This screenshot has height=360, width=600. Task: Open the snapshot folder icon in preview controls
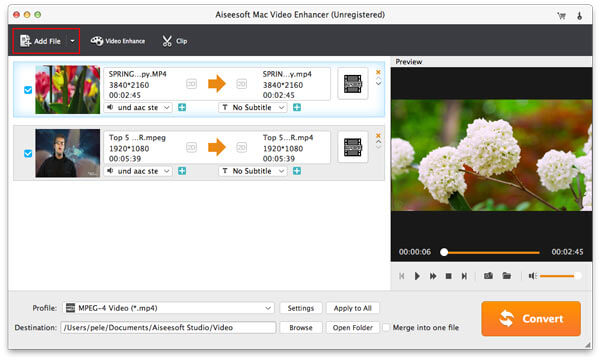507,275
